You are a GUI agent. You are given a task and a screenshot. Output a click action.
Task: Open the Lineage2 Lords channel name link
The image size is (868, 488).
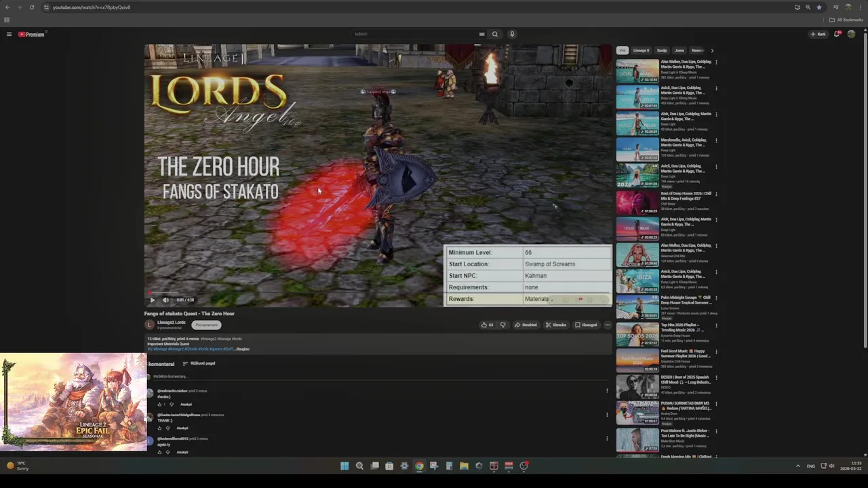point(172,323)
